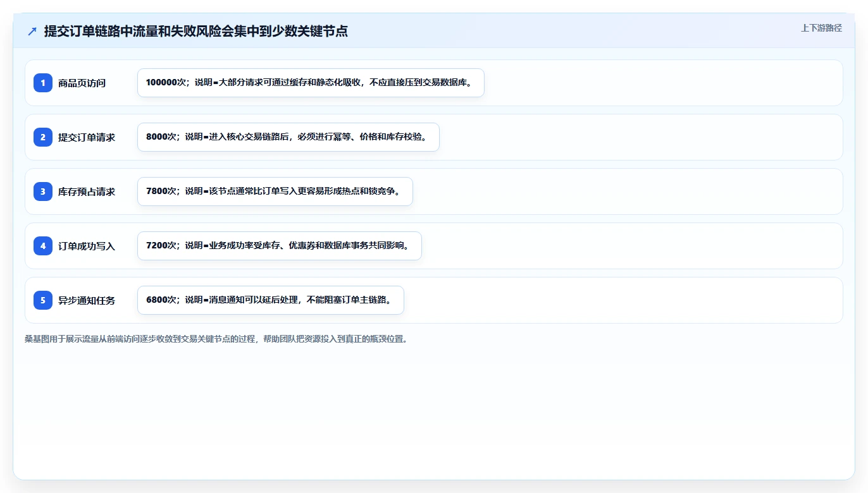The width and height of the screenshot is (868, 493).
Task: Open the 7800次 description box
Action: [275, 192]
